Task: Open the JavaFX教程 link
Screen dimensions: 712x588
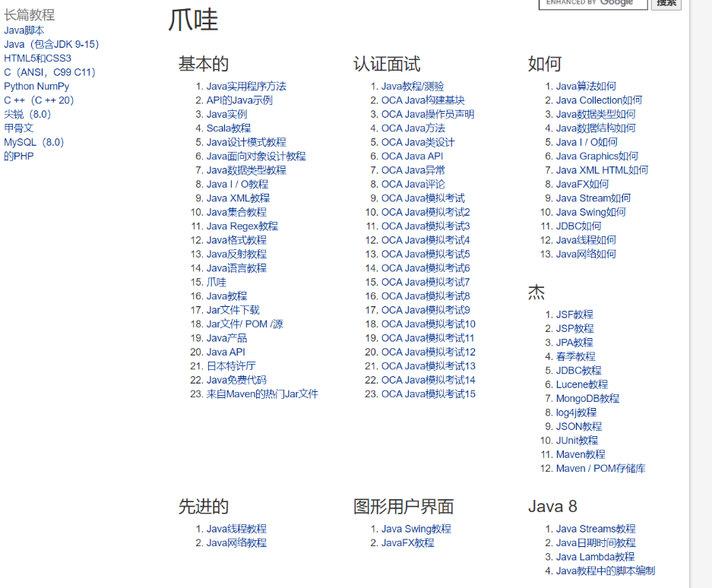Action: click(x=408, y=543)
